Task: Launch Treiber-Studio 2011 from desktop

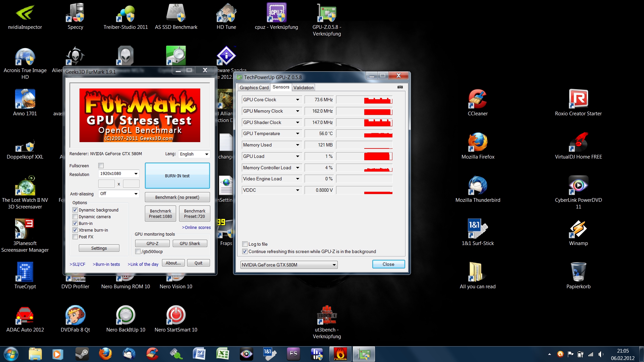Action: 126,17
